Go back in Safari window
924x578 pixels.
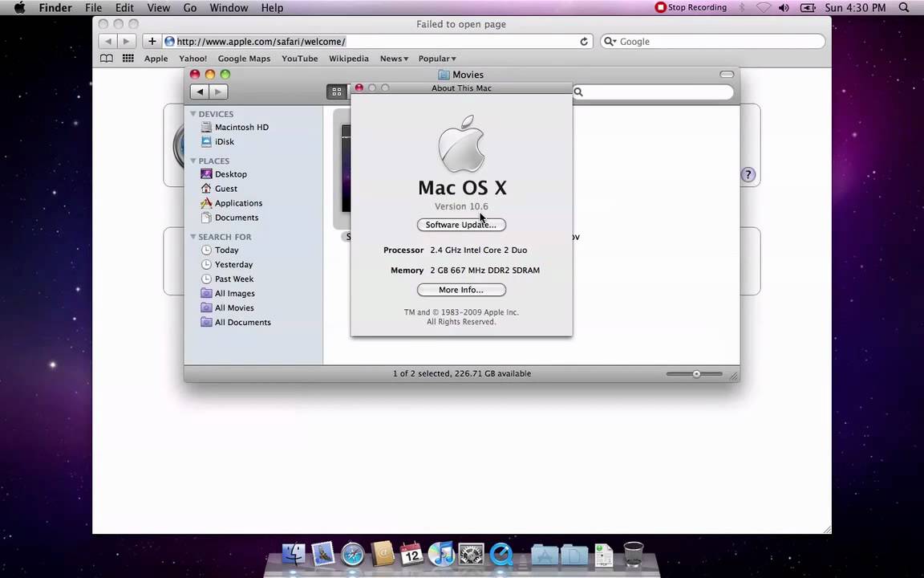pos(107,41)
